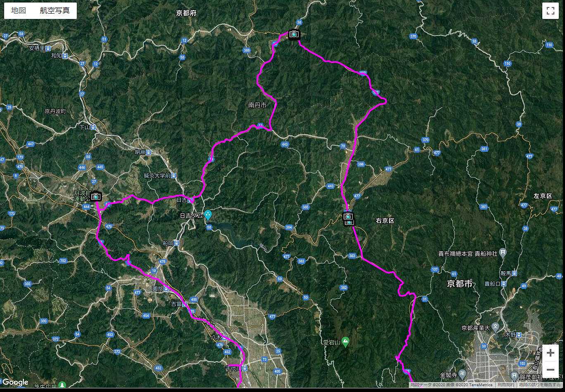
Task: Click the 日吉ダム landmark pin
Action: 208,215
